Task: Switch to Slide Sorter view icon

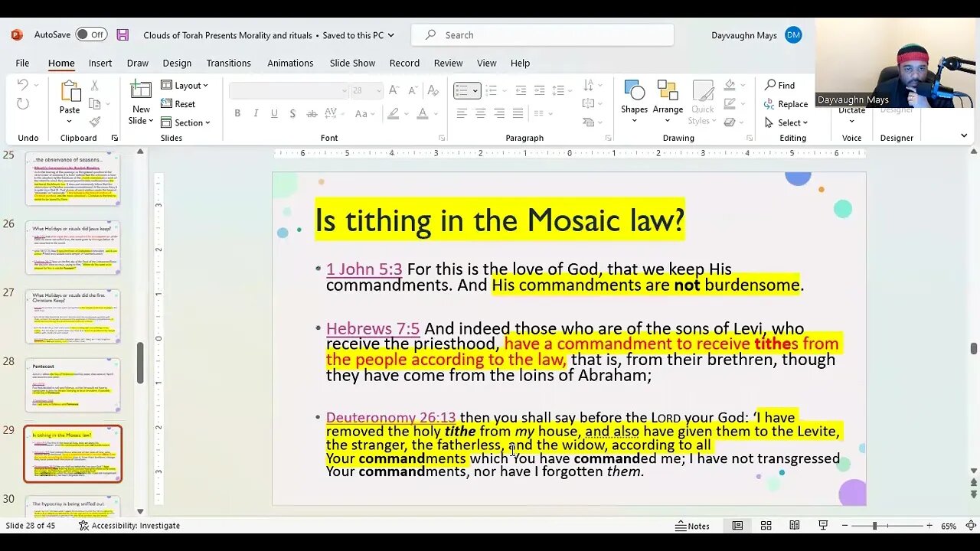Action: (766, 526)
